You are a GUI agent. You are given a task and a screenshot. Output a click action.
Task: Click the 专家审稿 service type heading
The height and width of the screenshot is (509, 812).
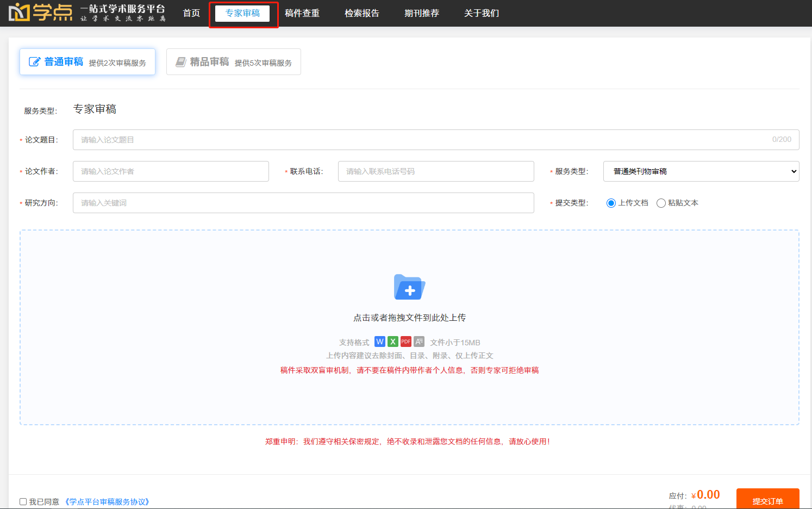coord(95,109)
